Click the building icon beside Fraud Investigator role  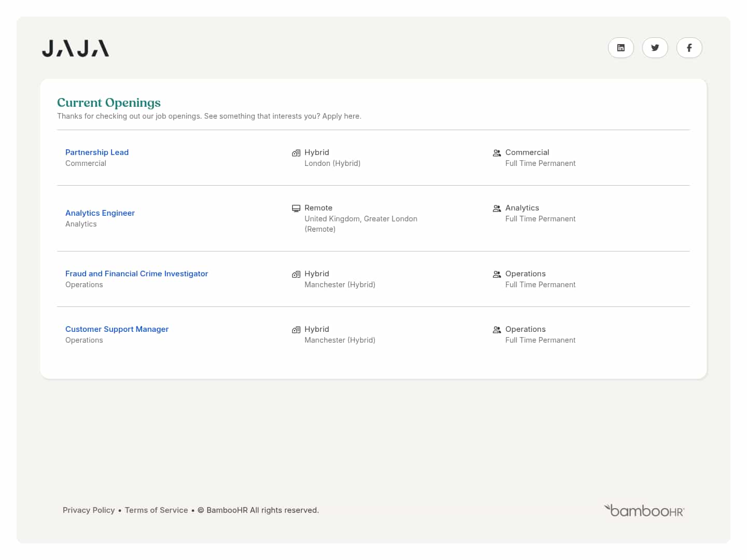point(296,274)
